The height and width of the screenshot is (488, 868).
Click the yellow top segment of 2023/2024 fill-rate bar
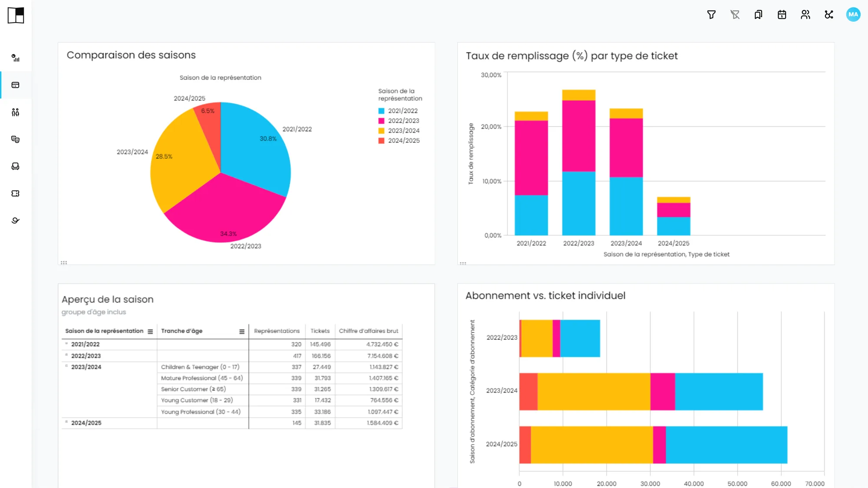(x=626, y=113)
